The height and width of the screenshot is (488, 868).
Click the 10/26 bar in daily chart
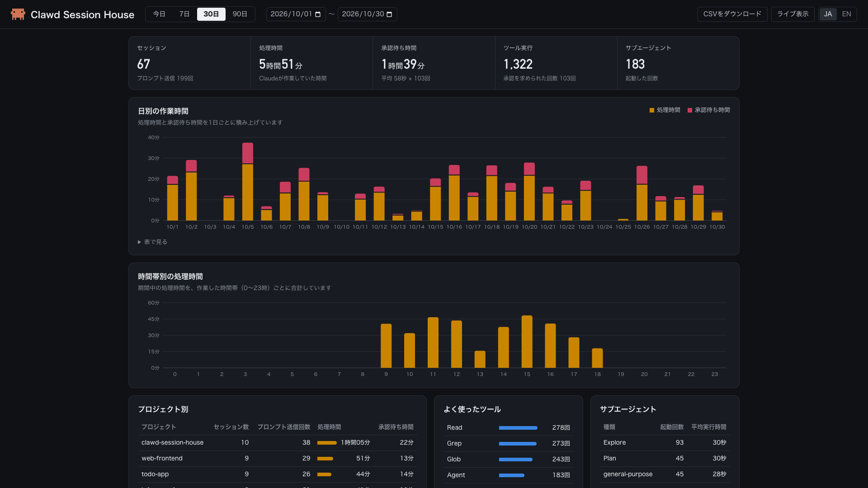[x=642, y=193]
